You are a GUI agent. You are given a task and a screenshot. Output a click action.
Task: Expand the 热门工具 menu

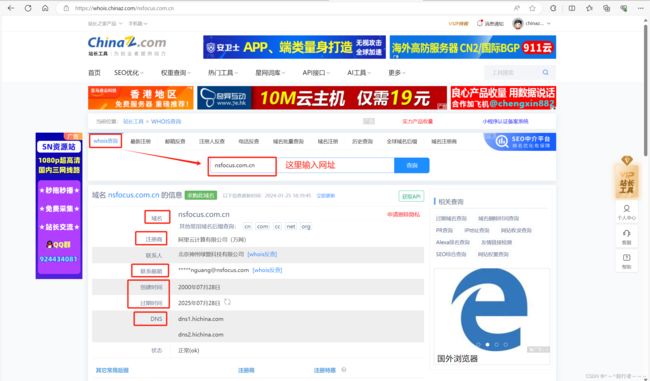click(x=223, y=73)
